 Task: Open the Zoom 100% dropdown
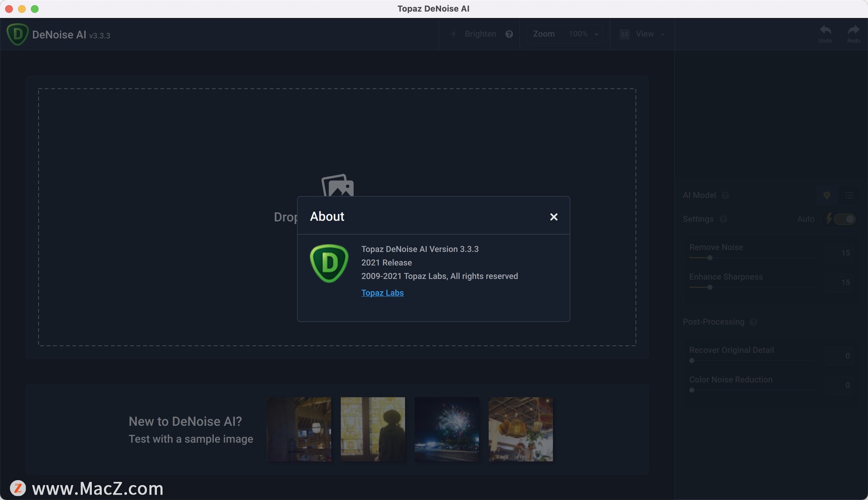point(583,34)
